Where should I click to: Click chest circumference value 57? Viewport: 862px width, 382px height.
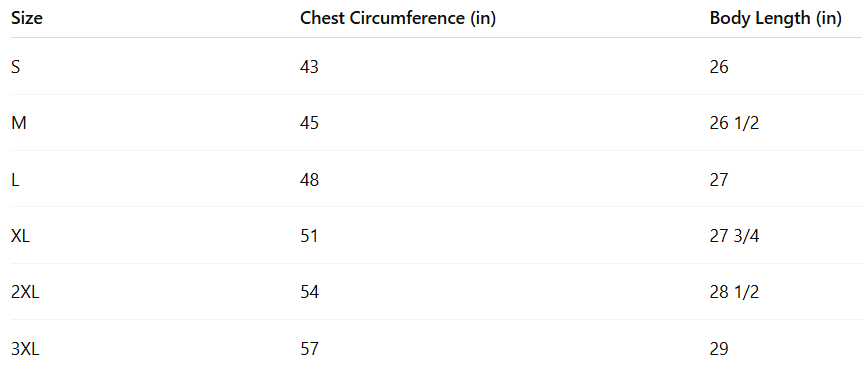[310, 348]
